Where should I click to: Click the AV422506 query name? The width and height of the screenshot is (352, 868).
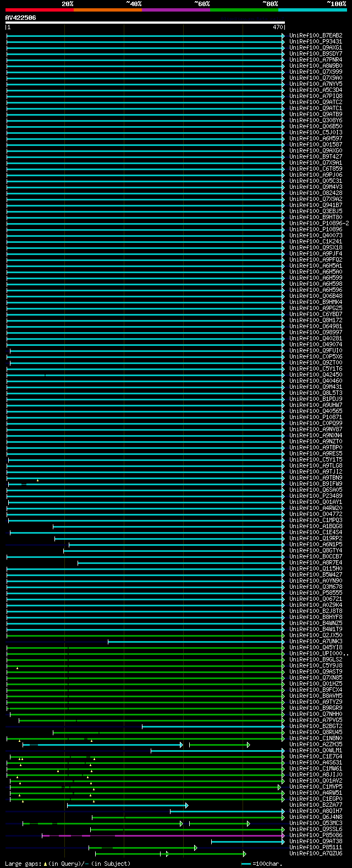coord(21,18)
